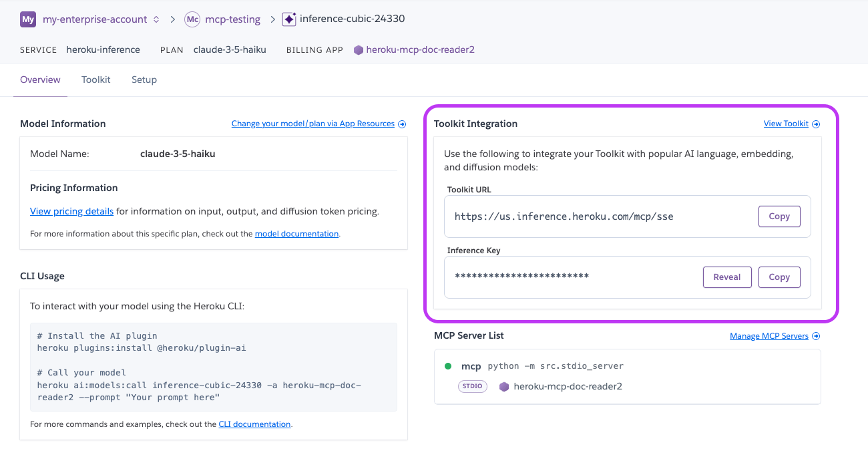Click the arrow icon next to Change your model/plan

pos(402,124)
